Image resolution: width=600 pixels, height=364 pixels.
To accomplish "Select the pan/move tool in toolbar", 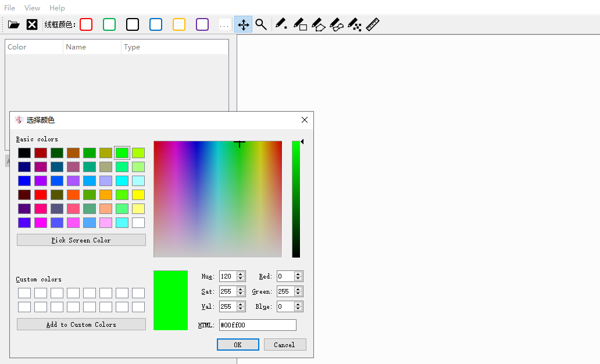I will [x=243, y=24].
